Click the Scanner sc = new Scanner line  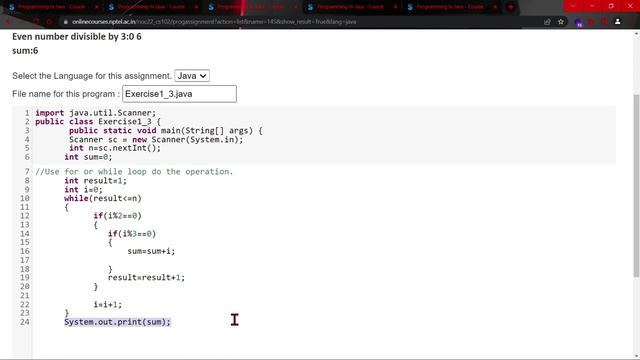tap(156, 140)
